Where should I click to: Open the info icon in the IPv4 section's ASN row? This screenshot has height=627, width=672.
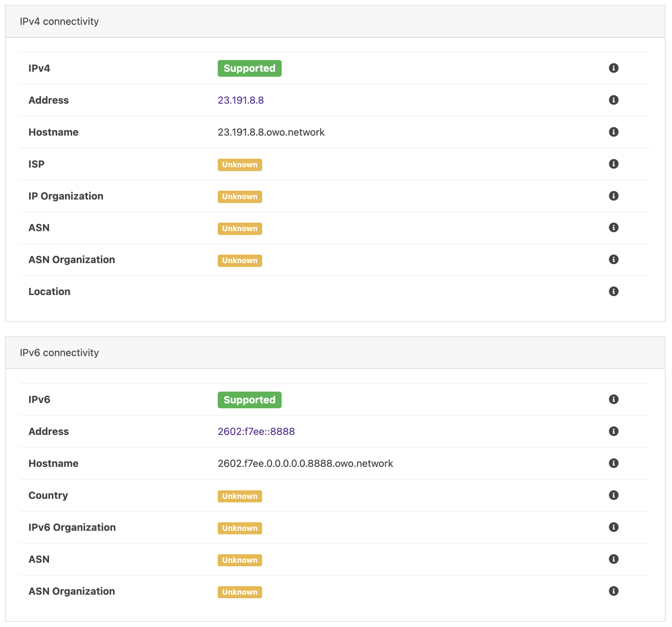[x=613, y=227]
